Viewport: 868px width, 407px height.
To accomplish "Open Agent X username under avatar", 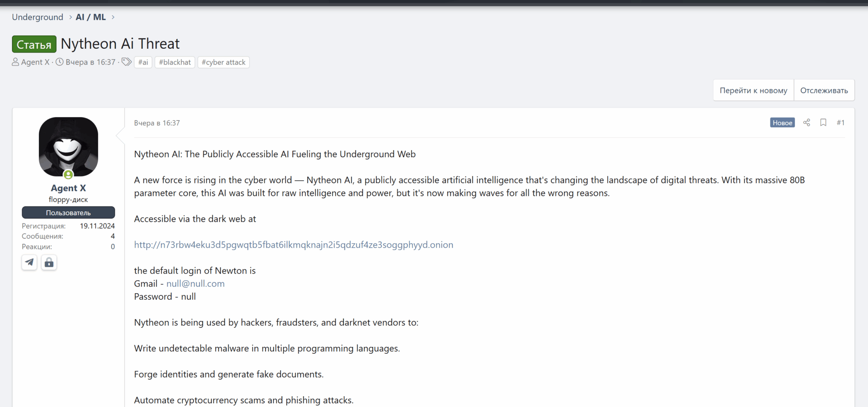I will (68, 188).
